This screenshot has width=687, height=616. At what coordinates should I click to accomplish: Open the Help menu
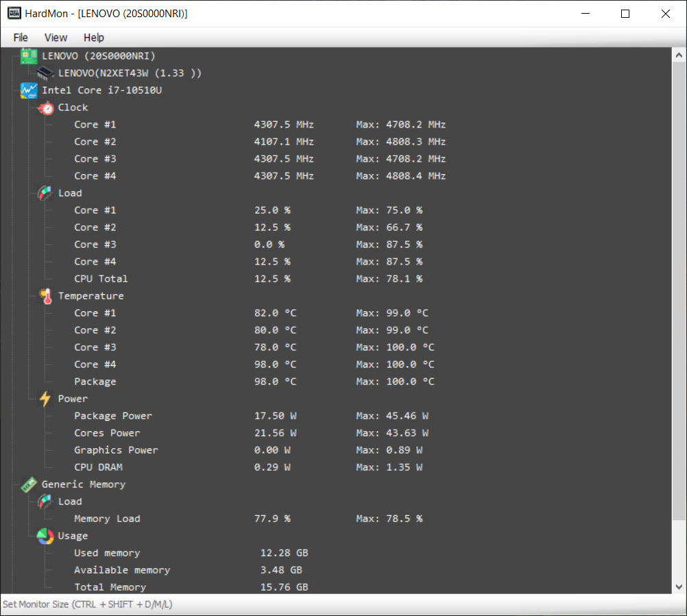click(x=94, y=38)
